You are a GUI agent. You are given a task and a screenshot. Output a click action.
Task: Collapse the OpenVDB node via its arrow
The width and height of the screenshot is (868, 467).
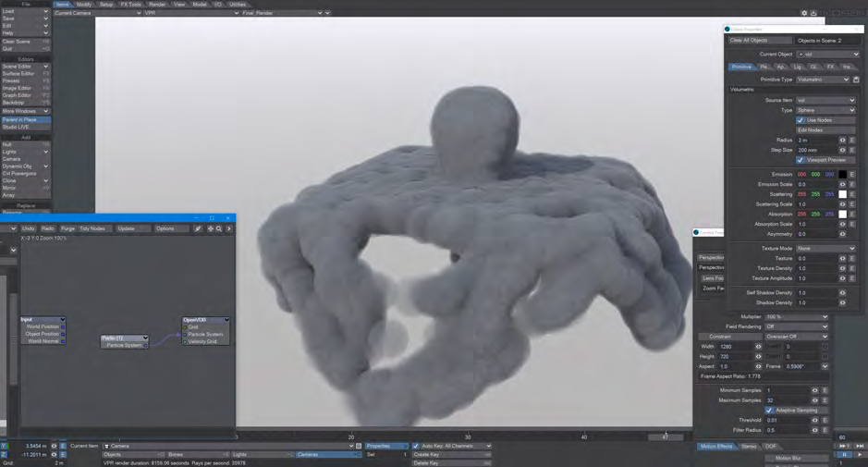(x=226, y=320)
